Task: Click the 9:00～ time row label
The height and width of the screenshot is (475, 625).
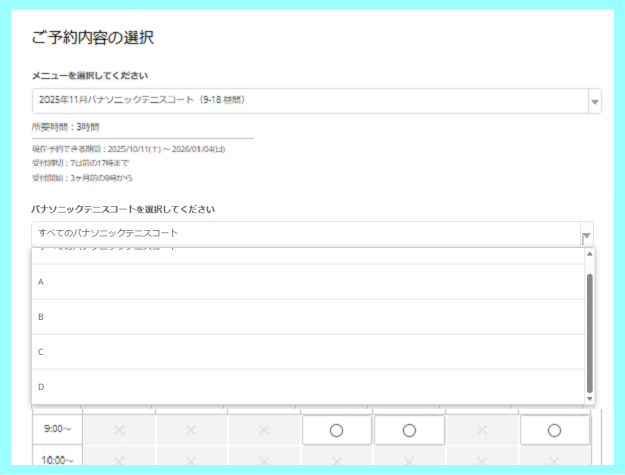Action: (56, 430)
